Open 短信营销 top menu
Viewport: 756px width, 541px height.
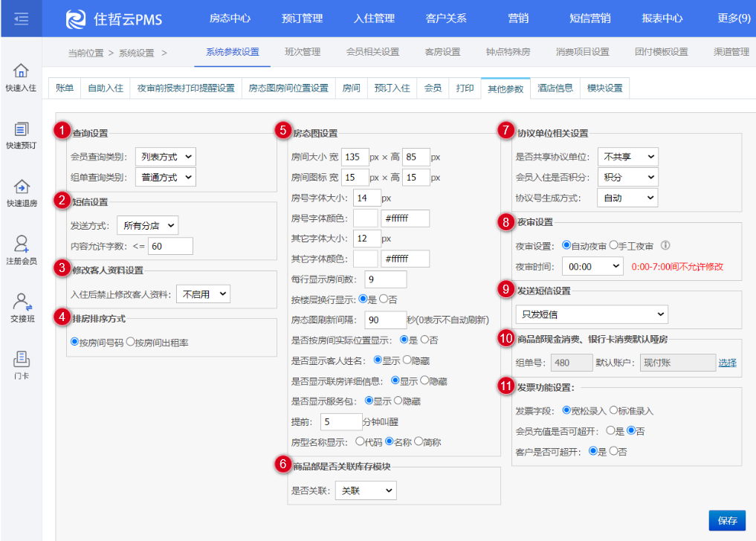(589, 19)
